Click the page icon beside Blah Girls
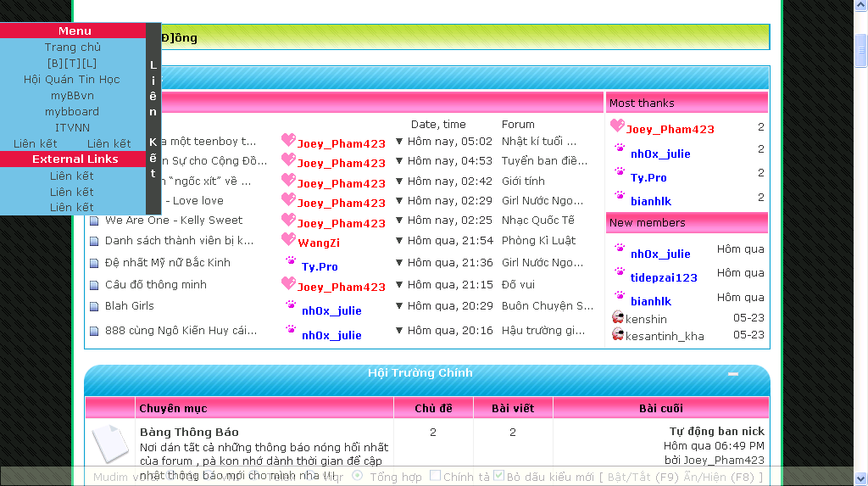868x486 pixels. click(x=95, y=306)
